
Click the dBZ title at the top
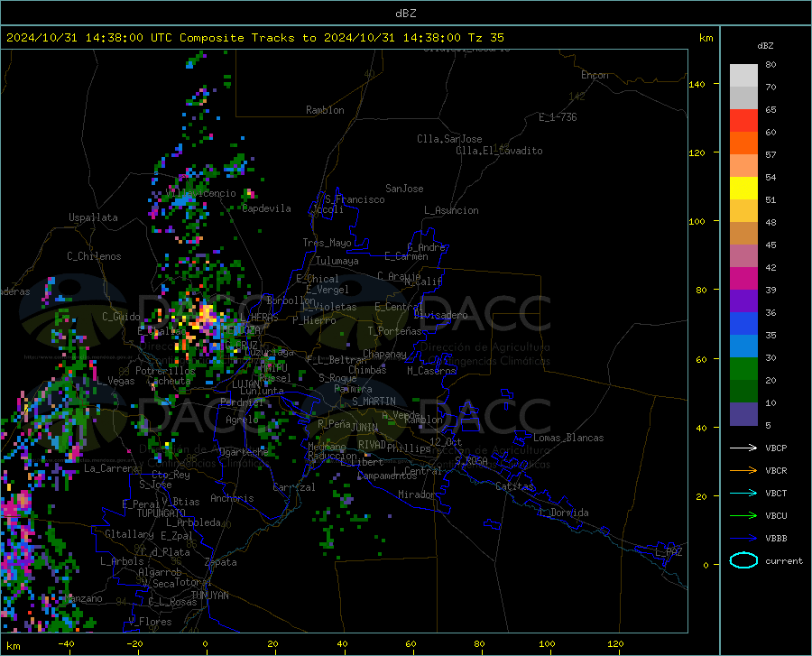click(405, 14)
